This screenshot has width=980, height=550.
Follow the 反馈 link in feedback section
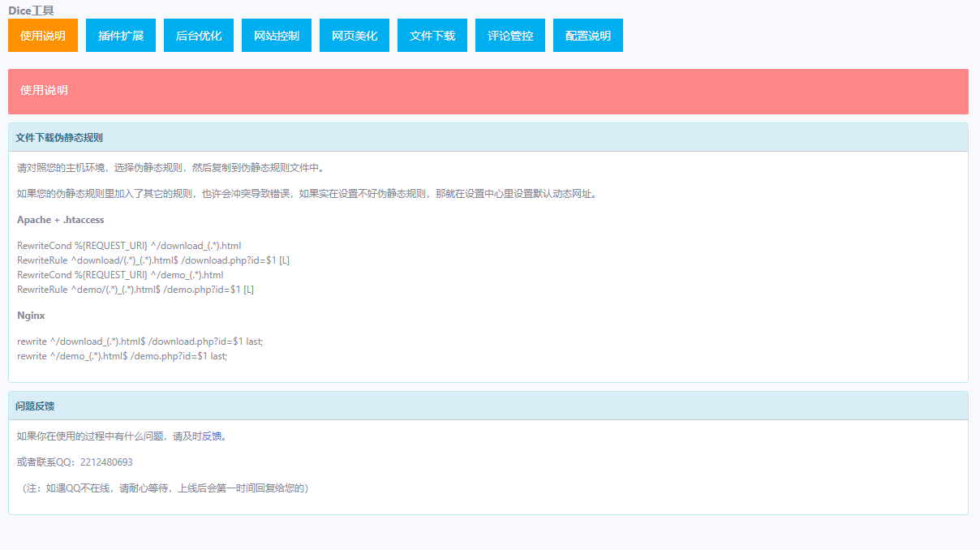tap(212, 436)
